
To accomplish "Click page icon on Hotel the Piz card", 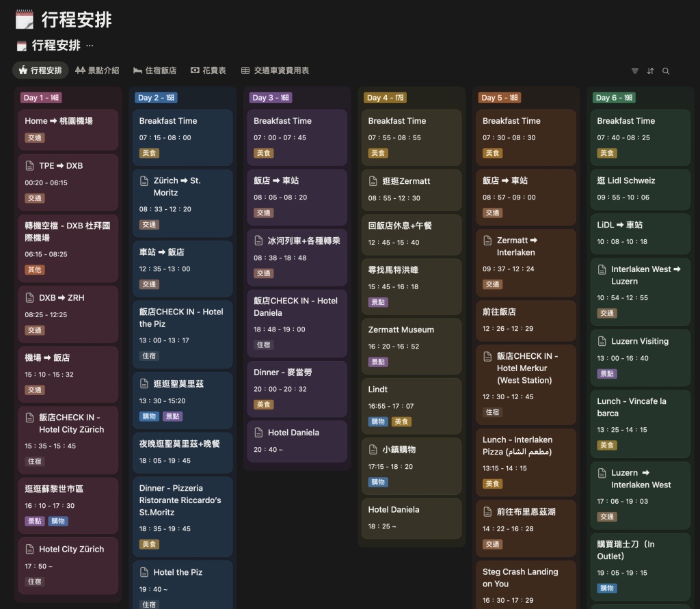I will click(x=144, y=572).
